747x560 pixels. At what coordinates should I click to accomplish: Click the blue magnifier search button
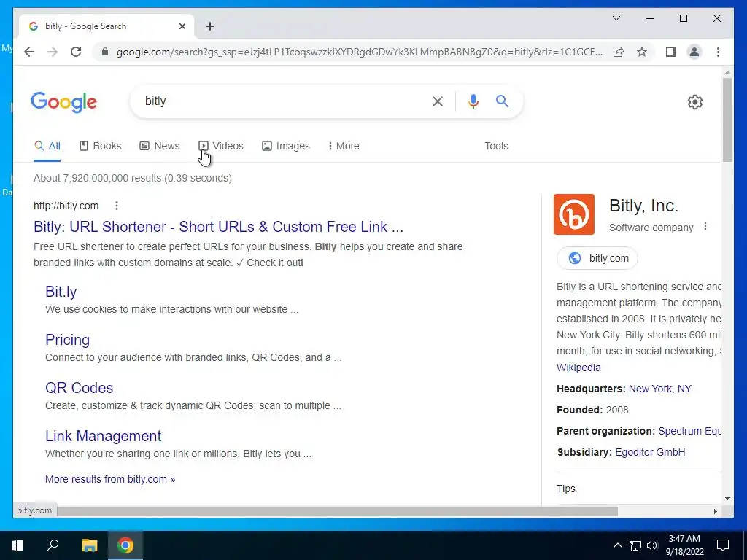(x=502, y=101)
